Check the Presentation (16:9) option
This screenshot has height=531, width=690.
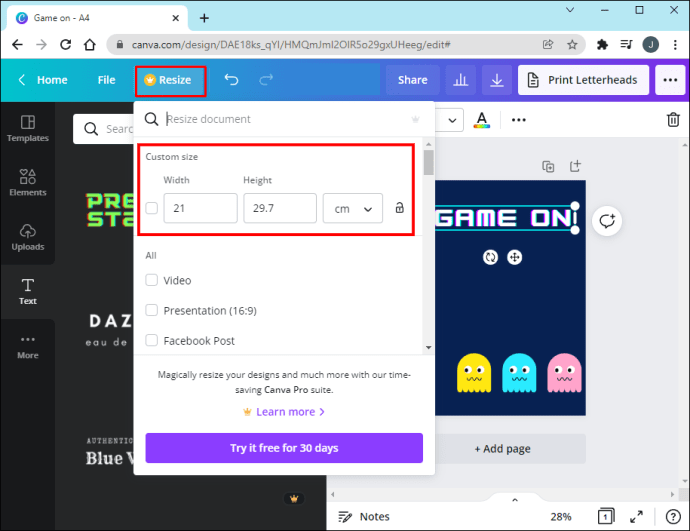pos(151,310)
